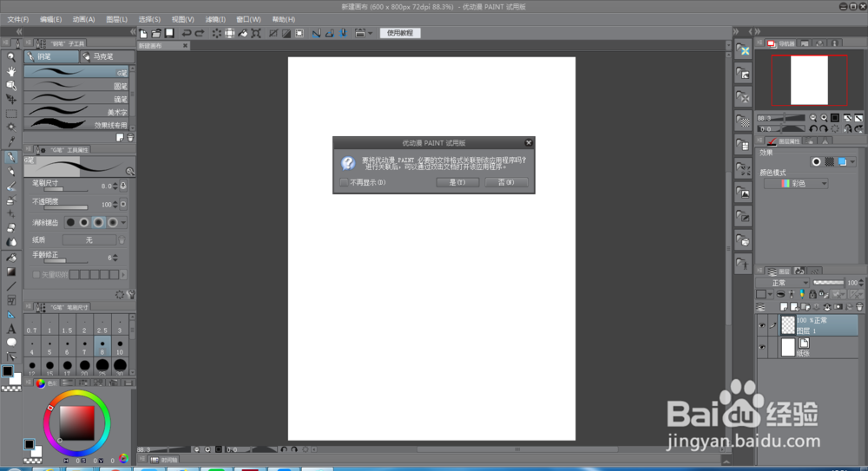The image size is (868, 471).
Task: Click the 纸质 无 texture button
Action: pyautogui.click(x=89, y=239)
